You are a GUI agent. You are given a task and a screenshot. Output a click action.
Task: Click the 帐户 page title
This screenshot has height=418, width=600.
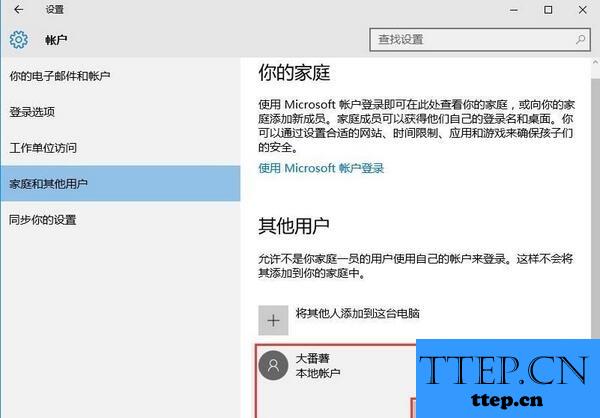pos(56,40)
